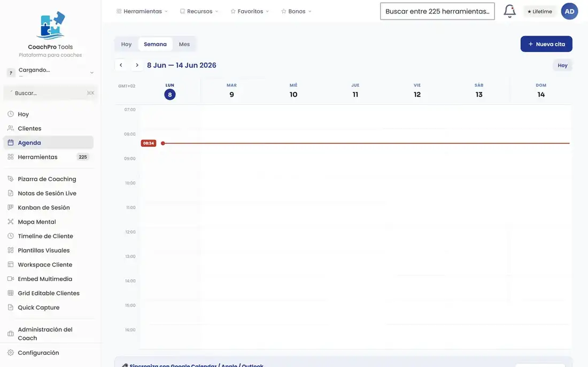Select Saturday 13 day header
Screen dimensions: 588x367
tap(479, 91)
